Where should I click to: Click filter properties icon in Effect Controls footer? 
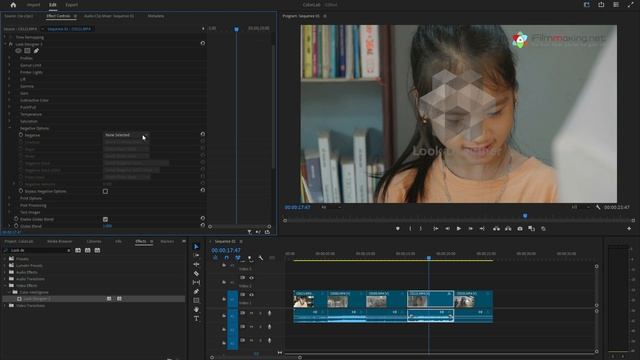(x=249, y=232)
